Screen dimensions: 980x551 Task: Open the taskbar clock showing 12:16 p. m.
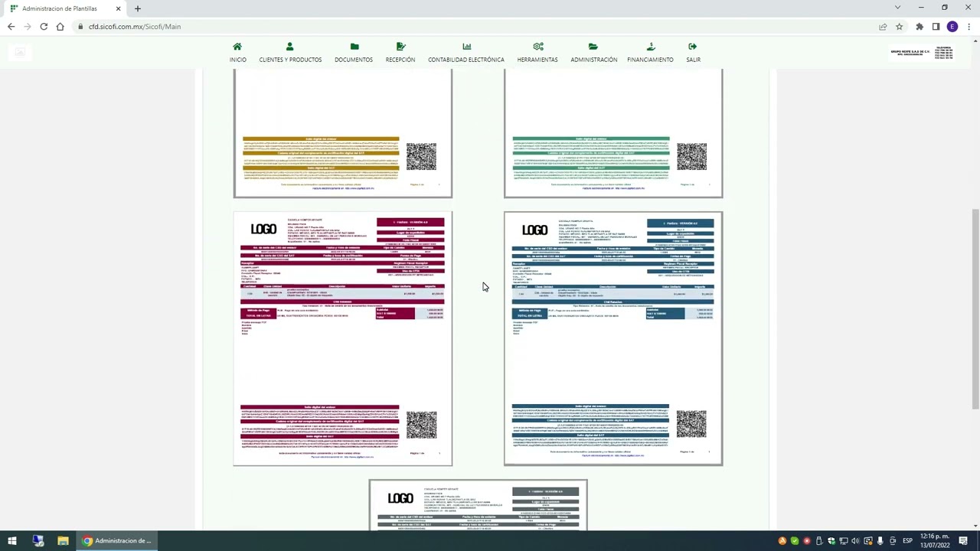935,541
